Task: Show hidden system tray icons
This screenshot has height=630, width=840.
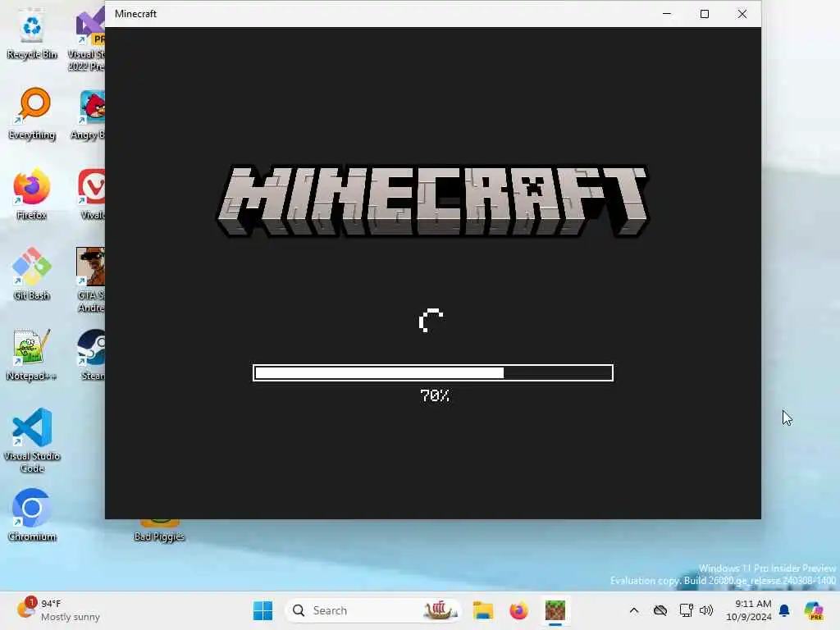Action: tap(634, 610)
